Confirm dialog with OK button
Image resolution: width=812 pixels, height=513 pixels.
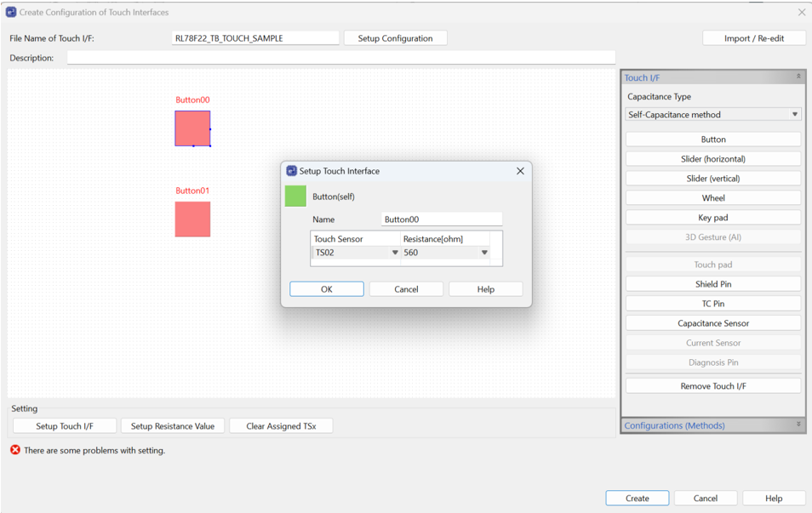pyautogui.click(x=326, y=289)
